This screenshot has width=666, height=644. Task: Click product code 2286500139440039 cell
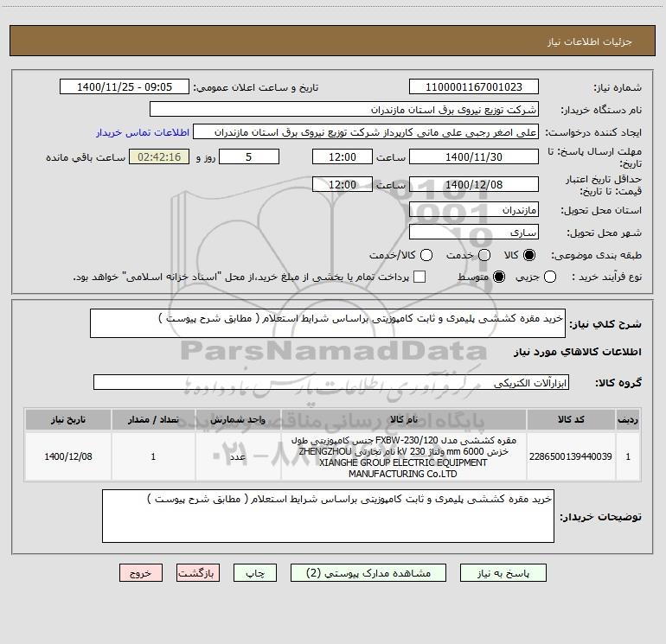[571, 456]
